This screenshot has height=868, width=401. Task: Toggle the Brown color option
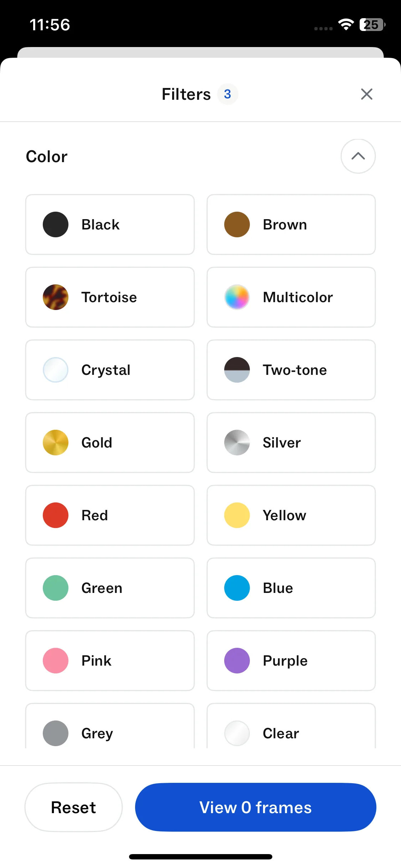pos(291,224)
